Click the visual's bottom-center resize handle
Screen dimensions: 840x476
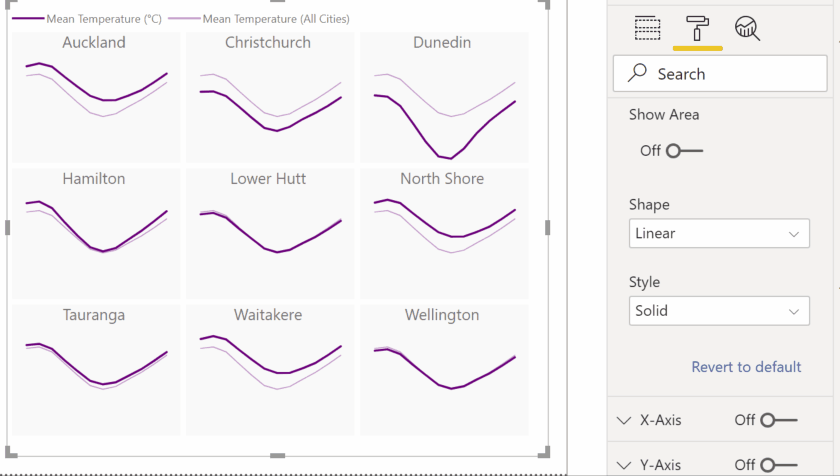pos(278,456)
